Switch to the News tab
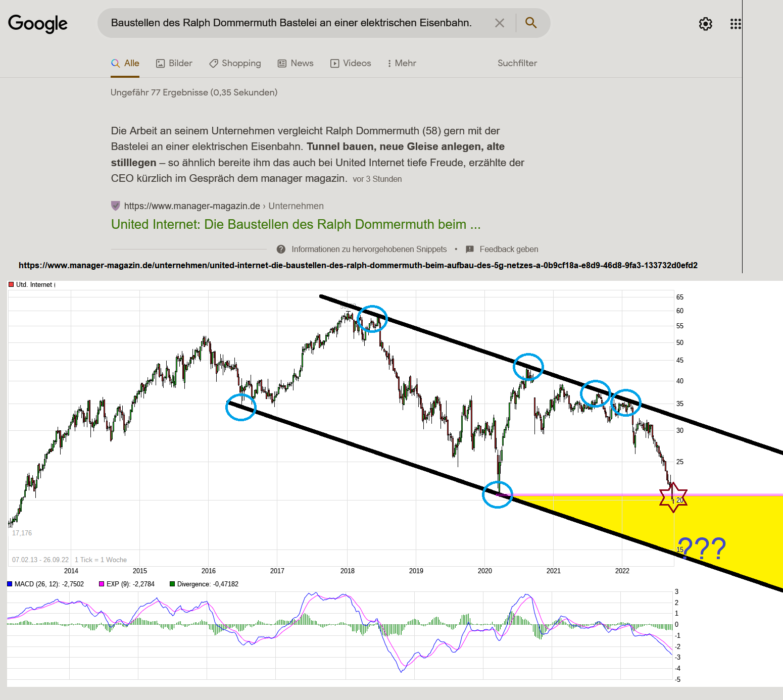783x700 pixels. click(x=296, y=63)
